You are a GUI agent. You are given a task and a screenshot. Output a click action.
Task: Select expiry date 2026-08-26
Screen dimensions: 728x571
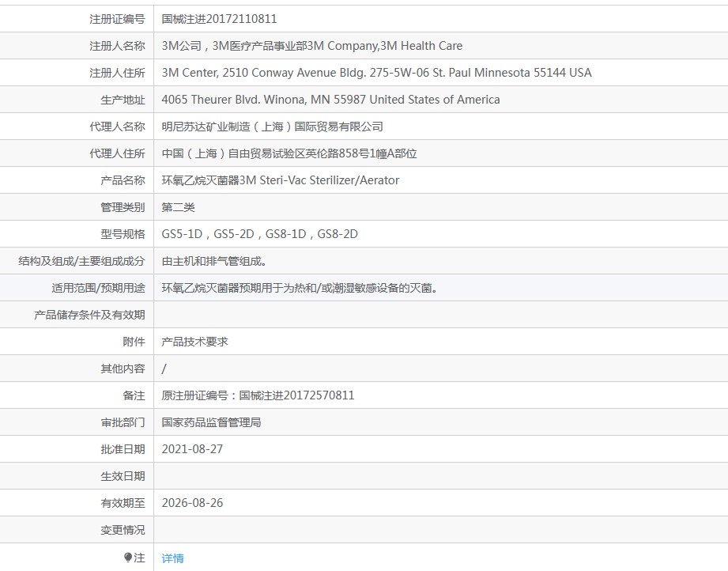pos(192,503)
